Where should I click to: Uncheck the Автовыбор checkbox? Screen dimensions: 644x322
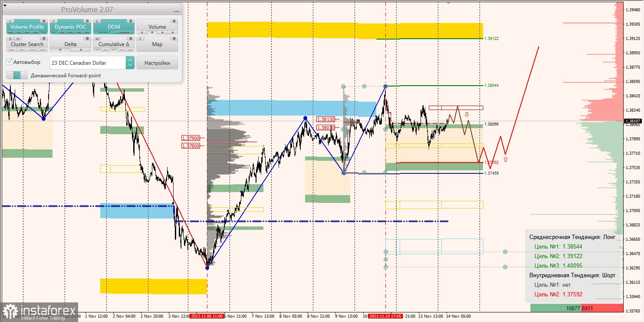9,62
